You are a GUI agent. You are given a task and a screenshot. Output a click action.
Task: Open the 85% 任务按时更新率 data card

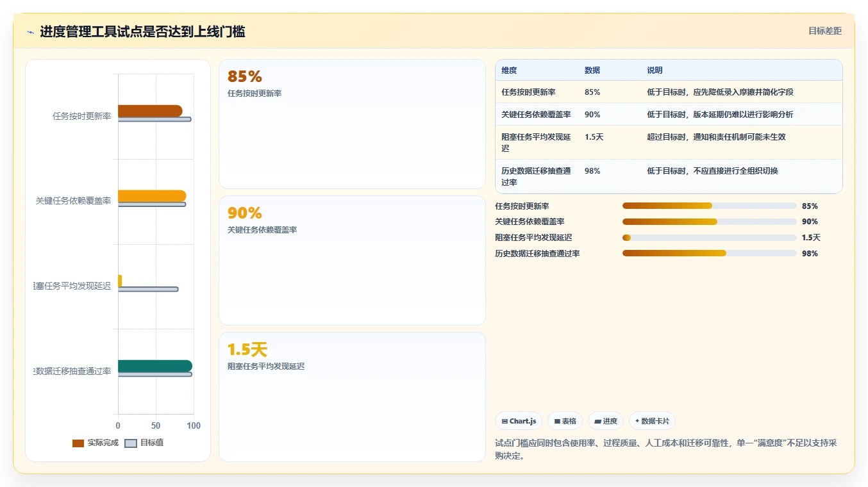tap(352, 124)
